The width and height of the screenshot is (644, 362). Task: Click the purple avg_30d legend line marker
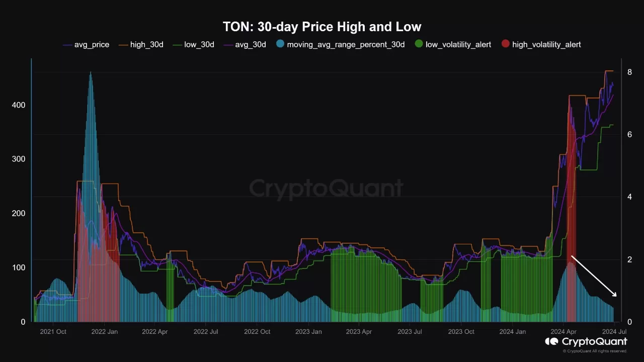click(228, 45)
